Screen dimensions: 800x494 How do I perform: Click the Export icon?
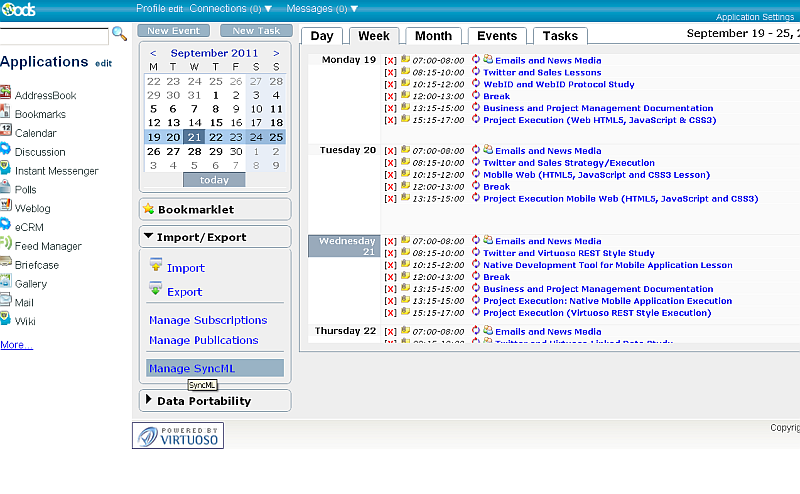pos(156,290)
